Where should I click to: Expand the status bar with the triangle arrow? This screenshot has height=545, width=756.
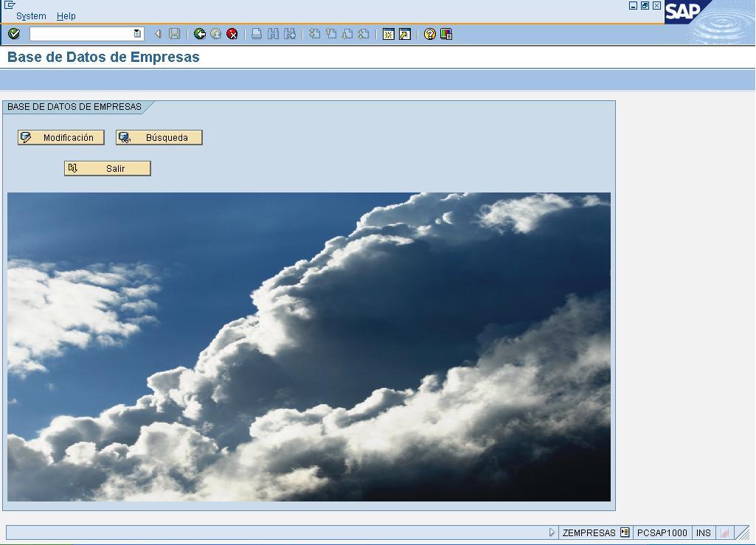click(552, 532)
